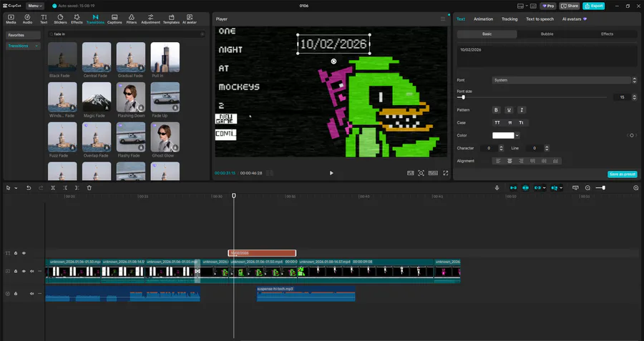
Task: Align text to the center
Action: (x=509, y=161)
